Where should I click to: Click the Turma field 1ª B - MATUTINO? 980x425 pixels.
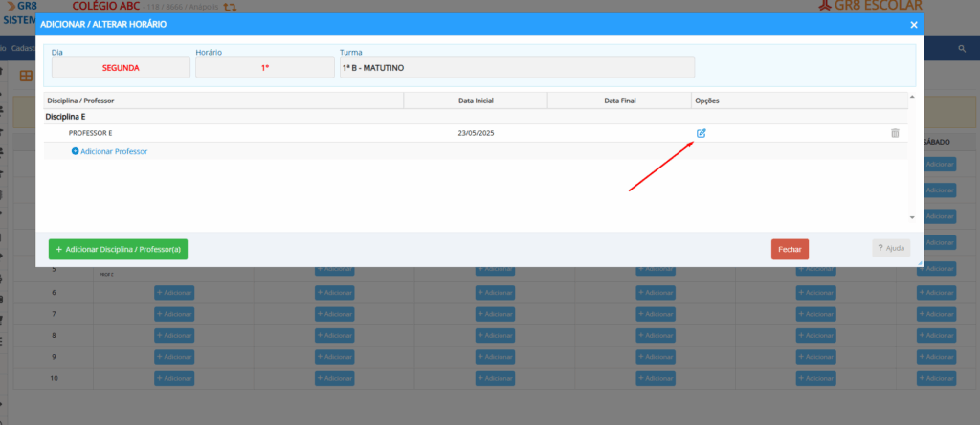[x=517, y=68]
